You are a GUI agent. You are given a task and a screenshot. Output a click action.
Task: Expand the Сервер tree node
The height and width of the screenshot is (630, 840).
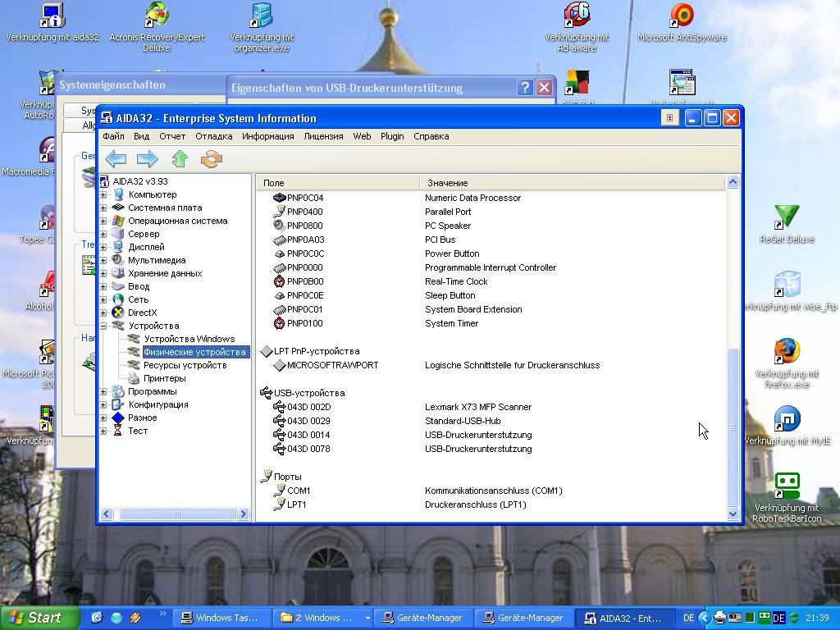(x=103, y=234)
